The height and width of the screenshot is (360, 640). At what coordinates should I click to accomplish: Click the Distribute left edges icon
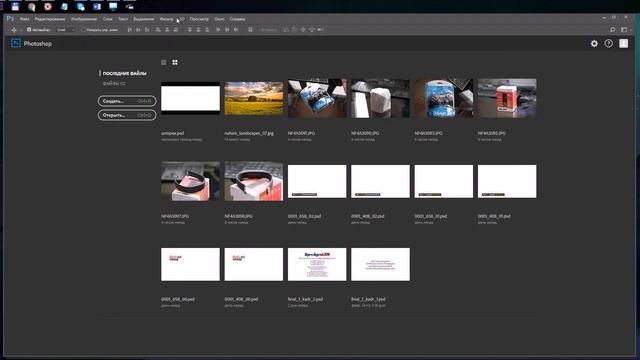(218, 30)
